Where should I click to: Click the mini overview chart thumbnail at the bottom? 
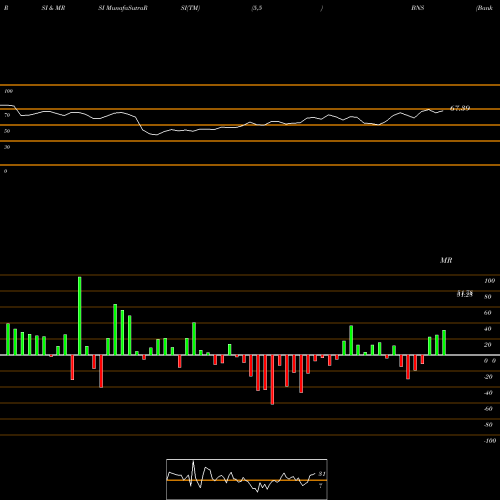247,479
